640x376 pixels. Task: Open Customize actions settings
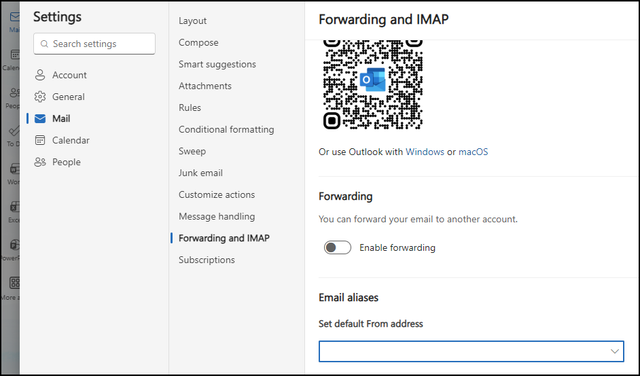click(x=216, y=194)
